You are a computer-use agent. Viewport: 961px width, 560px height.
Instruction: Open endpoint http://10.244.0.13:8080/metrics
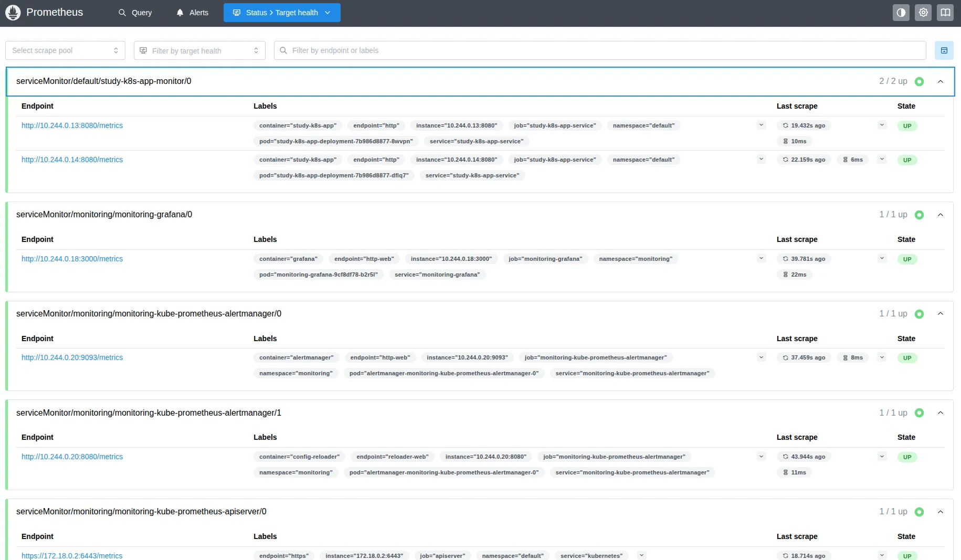click(x=72, y=125)
